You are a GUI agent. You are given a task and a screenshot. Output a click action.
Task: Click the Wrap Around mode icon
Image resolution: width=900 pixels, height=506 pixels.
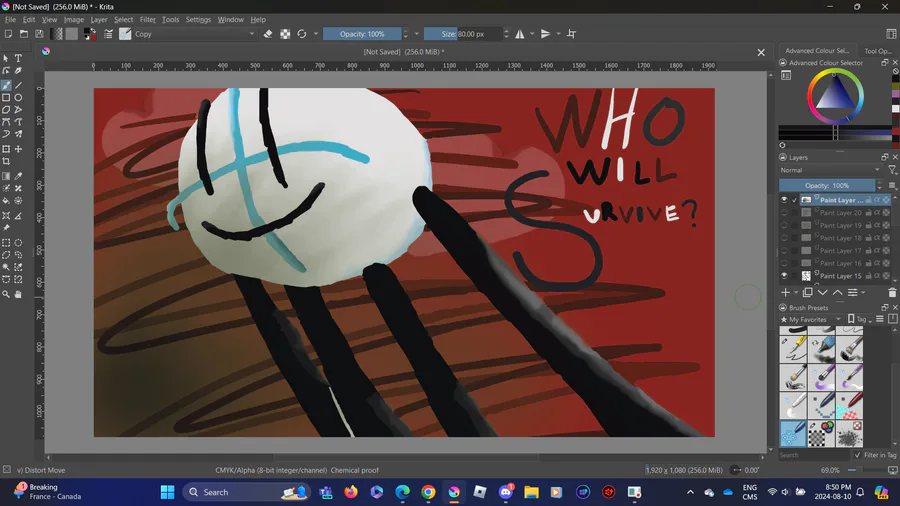pos(571,34)
